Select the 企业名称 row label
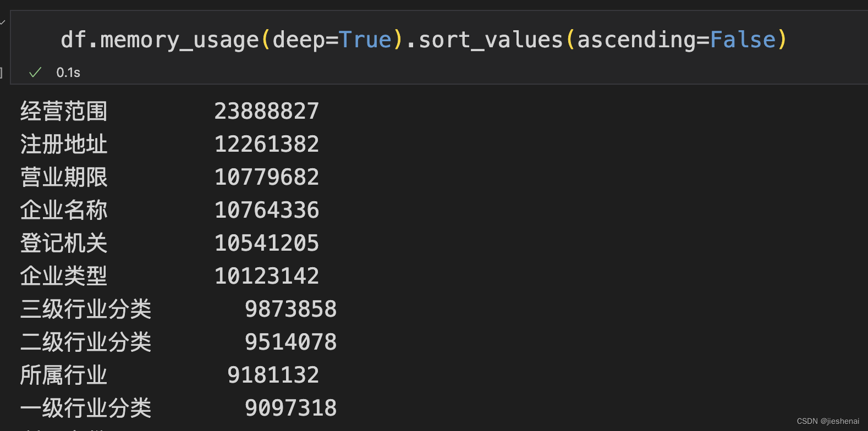Screen dimensions: 868x431 point(64,210)
